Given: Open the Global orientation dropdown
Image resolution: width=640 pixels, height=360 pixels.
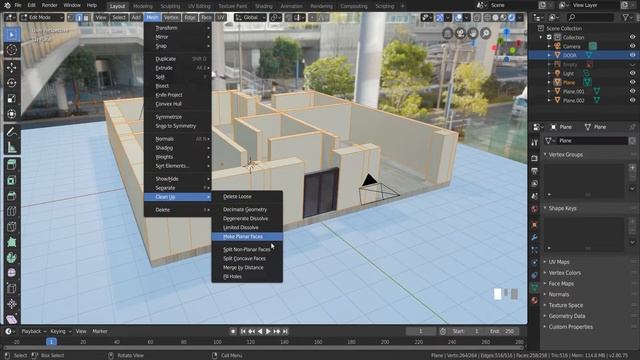Looking at the screenshot, I should [250, 18].
